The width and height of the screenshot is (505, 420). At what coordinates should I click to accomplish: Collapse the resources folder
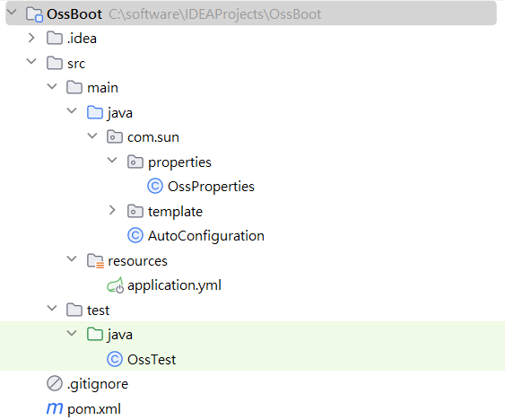click(x=72, y=258)
